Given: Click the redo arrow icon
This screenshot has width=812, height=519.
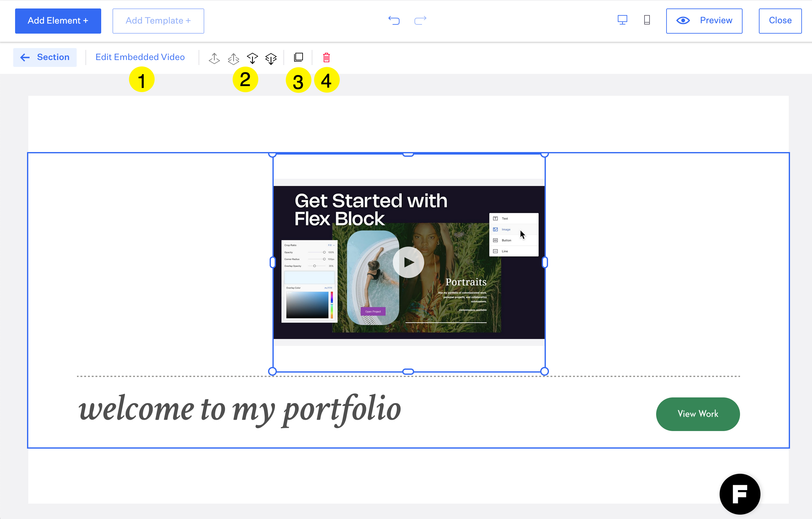Looking at the screenshot, I should pos(420,20).
